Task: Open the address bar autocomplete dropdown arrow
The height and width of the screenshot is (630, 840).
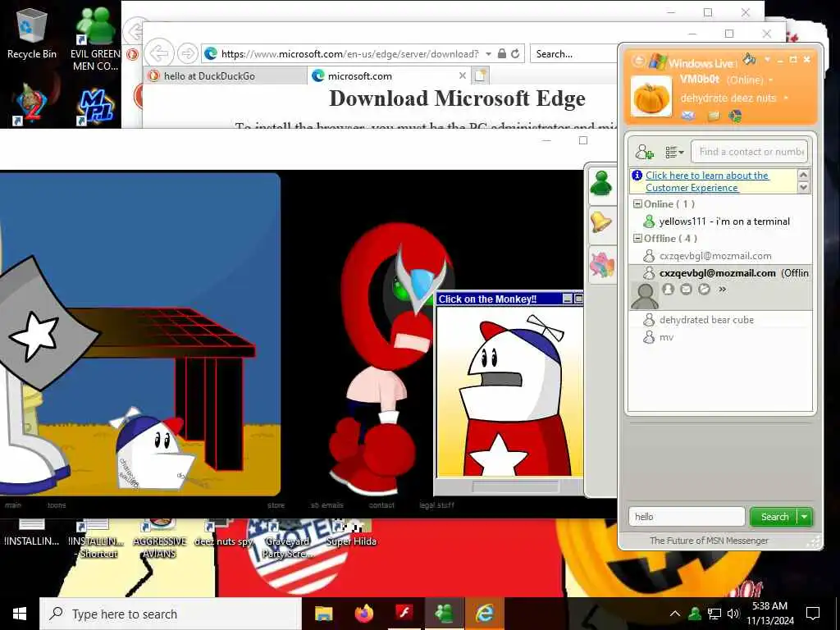Action: [488, 54]
